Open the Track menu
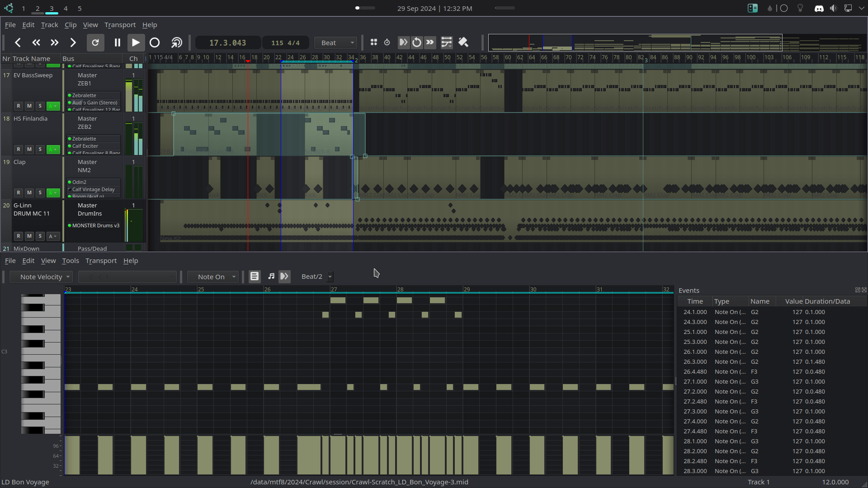Viewport: 868px width, 488px height. point(49,24)
